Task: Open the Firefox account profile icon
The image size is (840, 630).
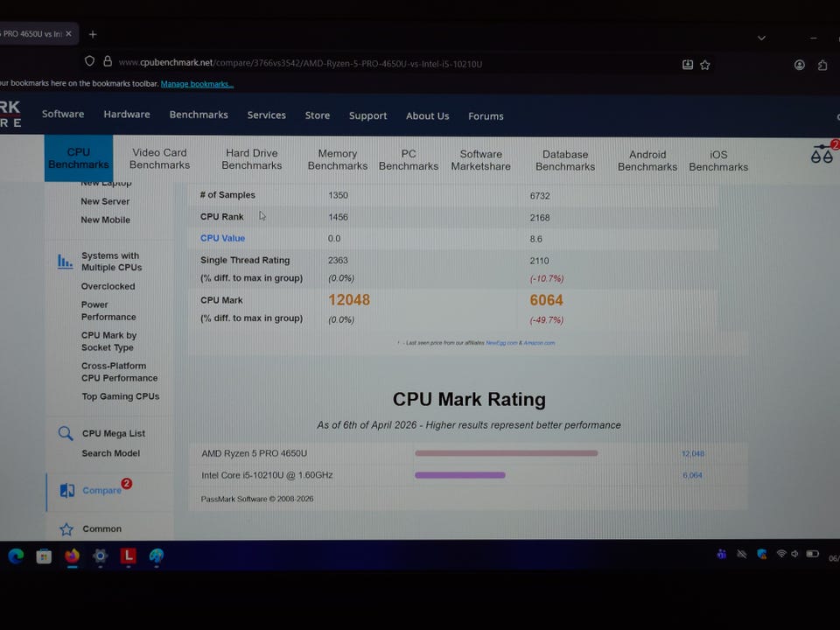Action: coord(799,66)
